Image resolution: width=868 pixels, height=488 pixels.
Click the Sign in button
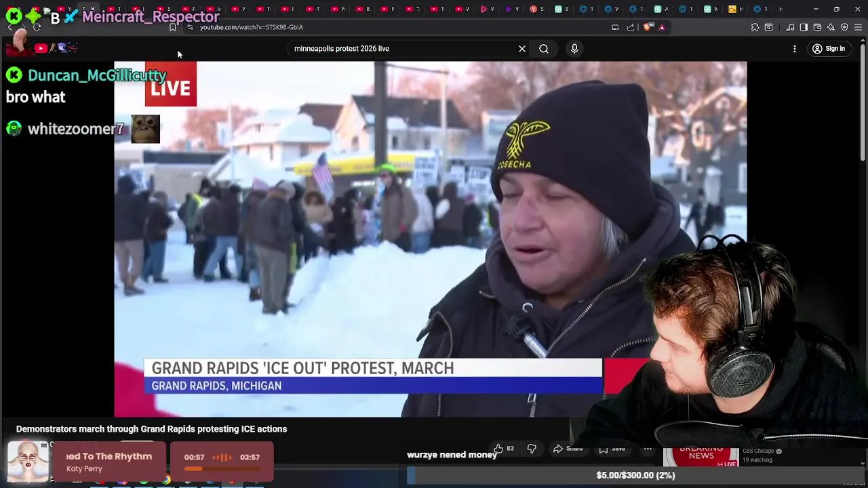click(x=829, y=49)
